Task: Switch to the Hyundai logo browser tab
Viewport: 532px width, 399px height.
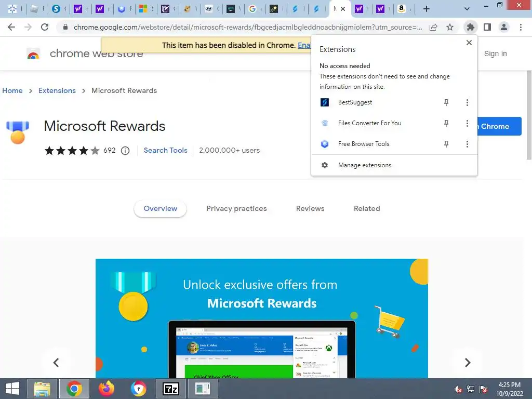Action: [209, 9]
